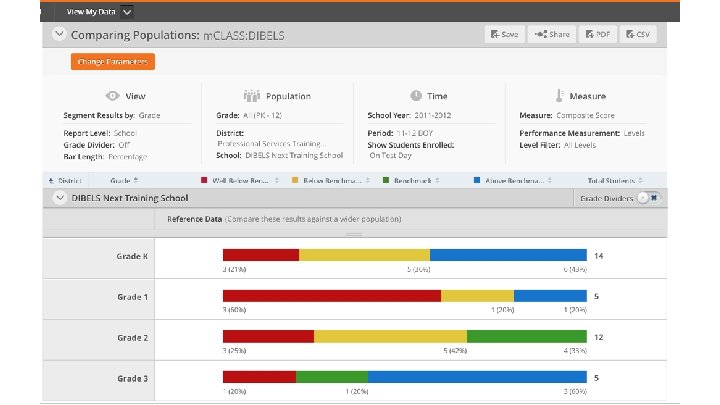The image size is (720, 405).
Task: Export the report as PDF
Action: pos(597,34)
